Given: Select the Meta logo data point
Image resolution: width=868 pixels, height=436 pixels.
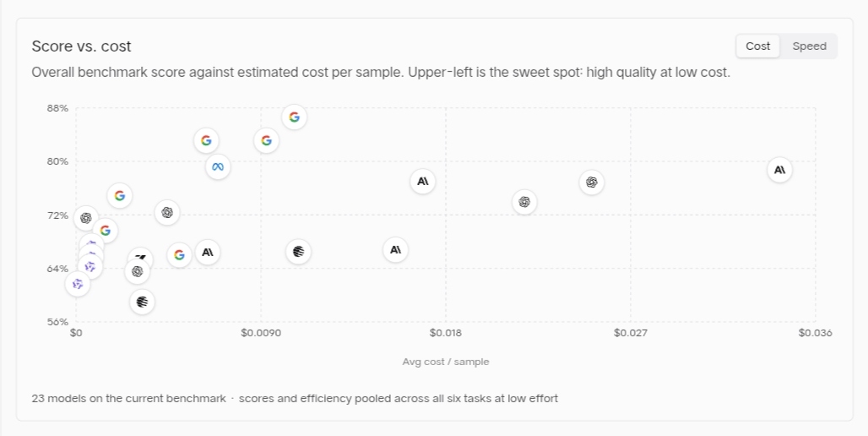Looking at the screenshot, I should (218, 166).
